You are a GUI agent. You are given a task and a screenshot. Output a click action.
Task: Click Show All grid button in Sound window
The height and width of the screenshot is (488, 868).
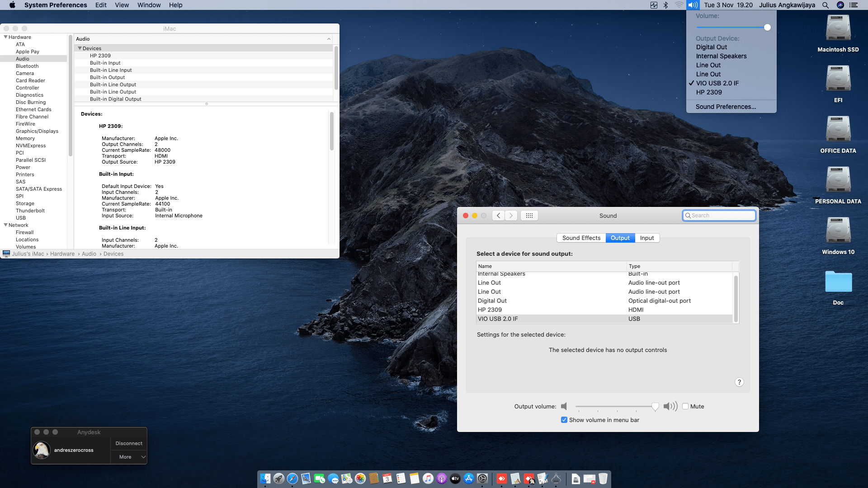point(529,216)
